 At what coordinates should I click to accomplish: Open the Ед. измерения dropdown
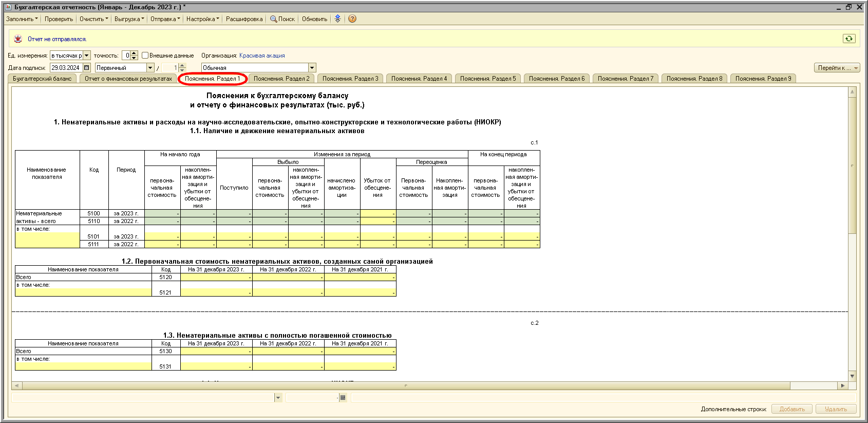tap(87, 56)
